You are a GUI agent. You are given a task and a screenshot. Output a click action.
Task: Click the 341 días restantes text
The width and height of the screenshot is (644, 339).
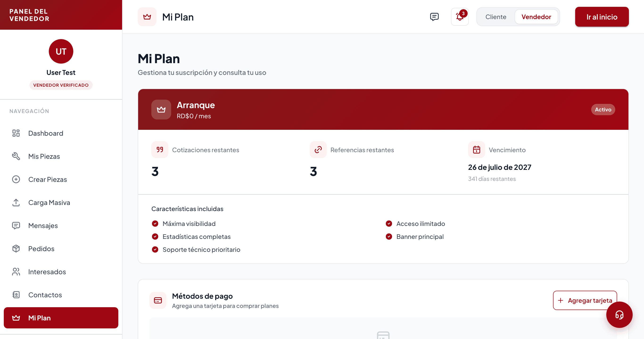coord(492,179)
